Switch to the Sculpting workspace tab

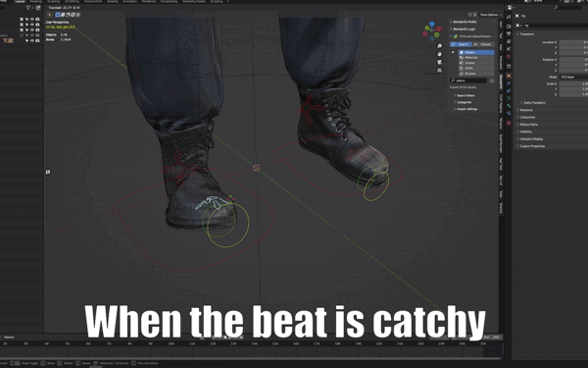pos(53,2)
